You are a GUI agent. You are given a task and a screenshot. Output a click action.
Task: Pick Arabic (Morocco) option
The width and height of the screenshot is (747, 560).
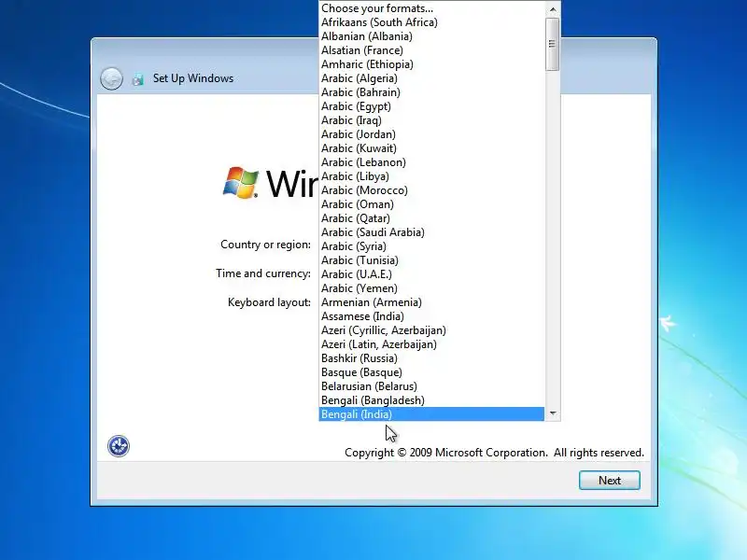[x=431, y=190]
